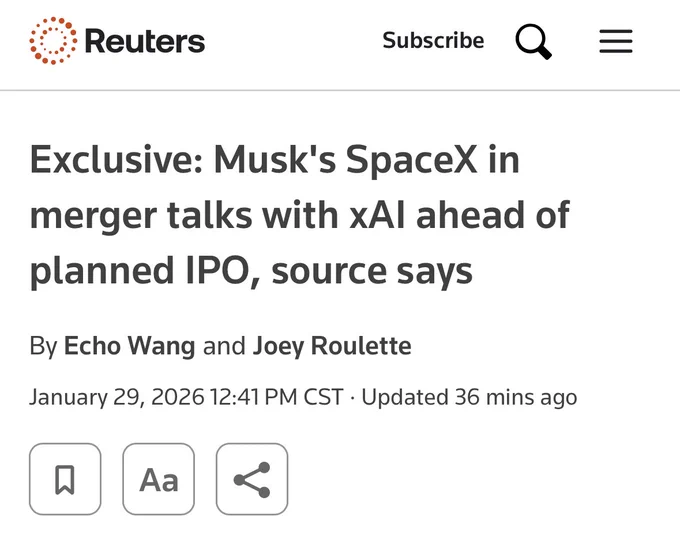Open the Subscribe link in the header
Image resolution: width=680 pixels, height=542 pixels.
pyautogui.click(x=433, y=40)
